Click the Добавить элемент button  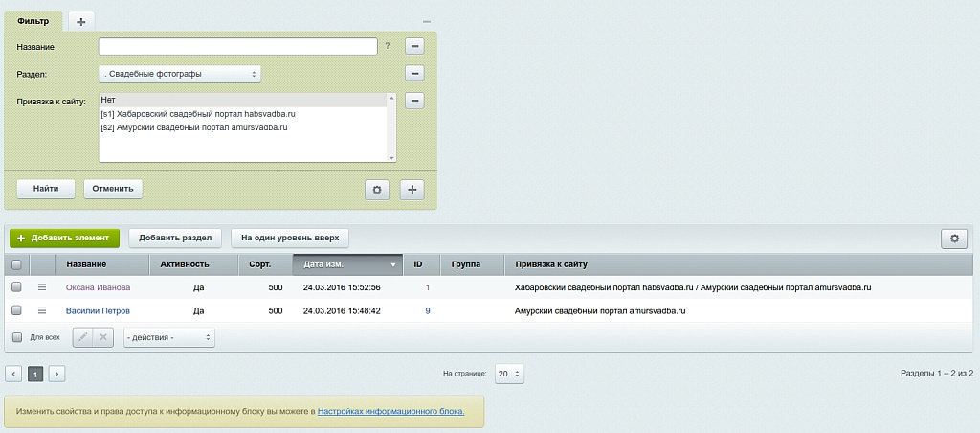click(64, 238)
